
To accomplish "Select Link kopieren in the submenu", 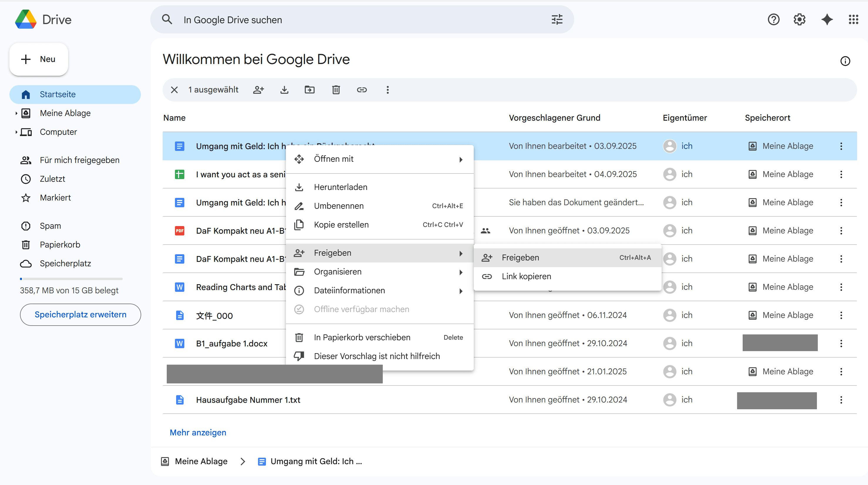I will (x=567, y=277).
